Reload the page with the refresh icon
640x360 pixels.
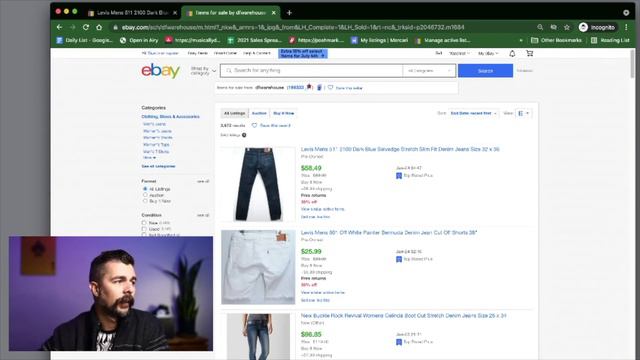click(x=86, y=27)
